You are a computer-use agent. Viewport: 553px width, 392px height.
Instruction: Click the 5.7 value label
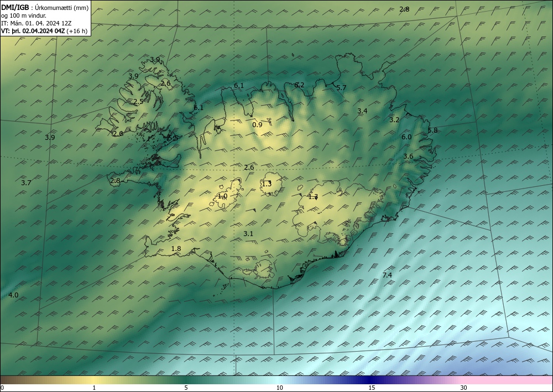tap(341, 88)
